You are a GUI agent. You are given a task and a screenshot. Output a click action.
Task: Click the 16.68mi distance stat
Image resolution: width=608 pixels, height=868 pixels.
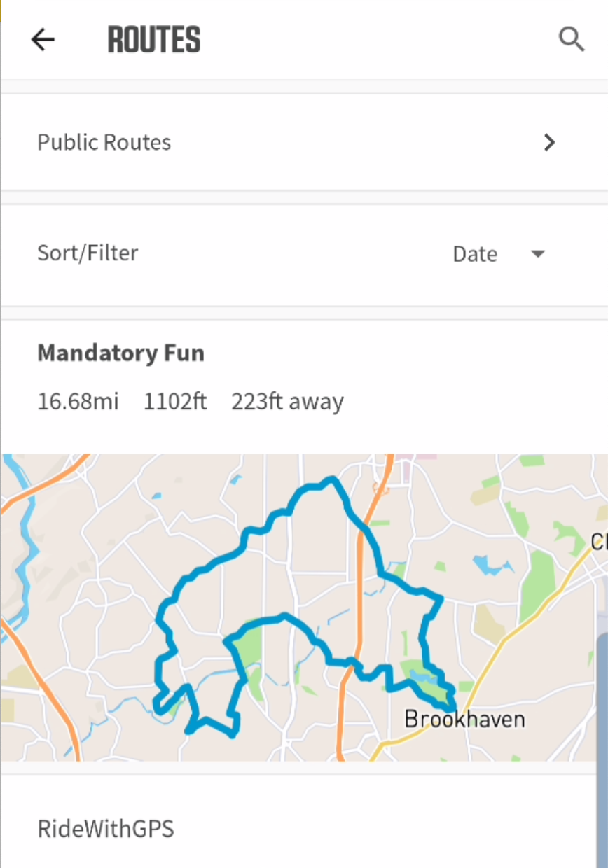tap(78, 402)
